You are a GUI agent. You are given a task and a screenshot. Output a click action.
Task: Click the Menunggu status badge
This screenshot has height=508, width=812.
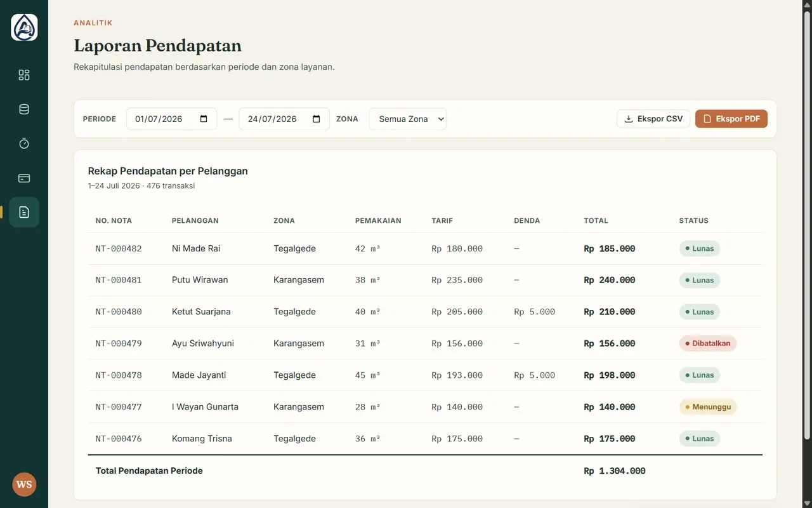click(708, 407)
